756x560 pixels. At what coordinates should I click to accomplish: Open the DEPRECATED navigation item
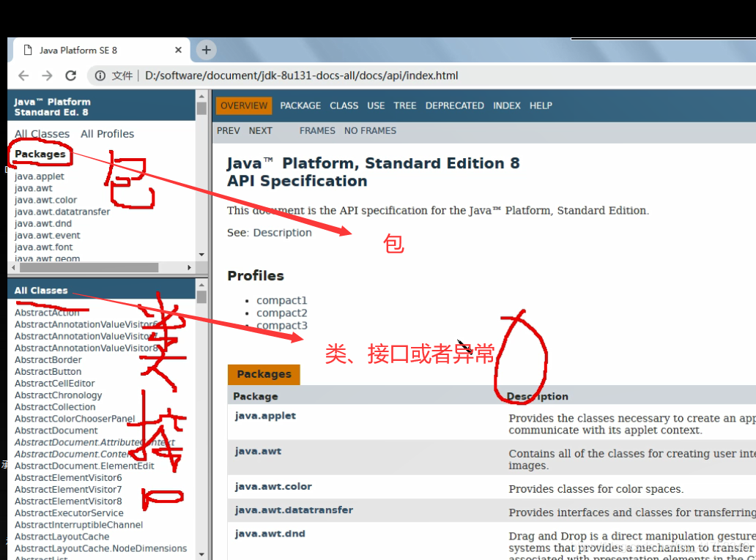click(455, 105)
